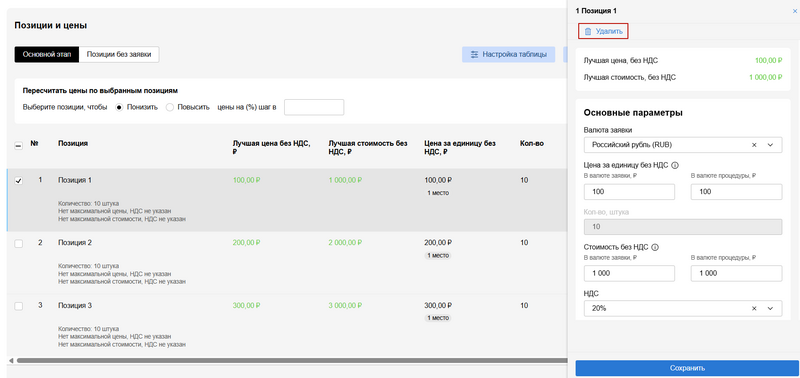Click the Лучшая цена без НДС column header
This screenshot has height=378, width=800.
pos(271,147)
